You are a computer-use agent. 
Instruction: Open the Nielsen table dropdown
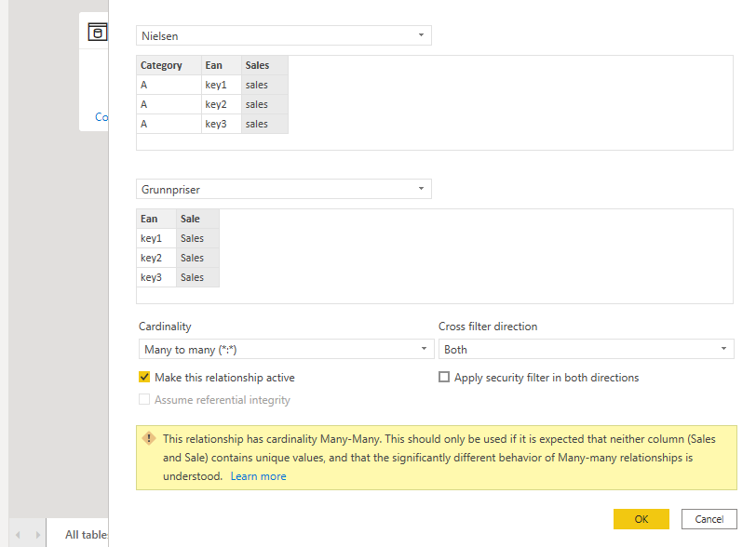coord(283,35)
